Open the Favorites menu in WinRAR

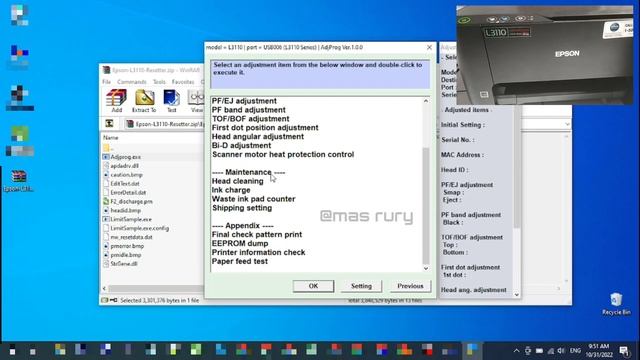click(183, 82)
